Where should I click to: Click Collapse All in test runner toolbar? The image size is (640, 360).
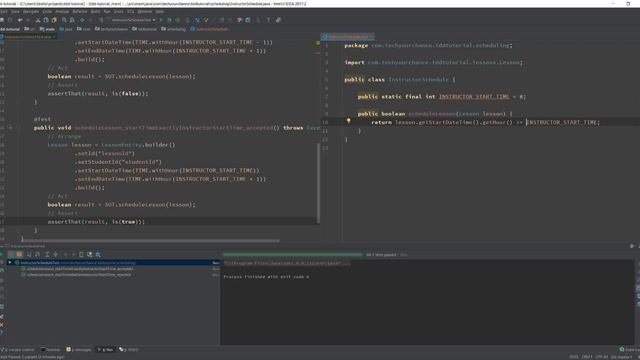56,254
